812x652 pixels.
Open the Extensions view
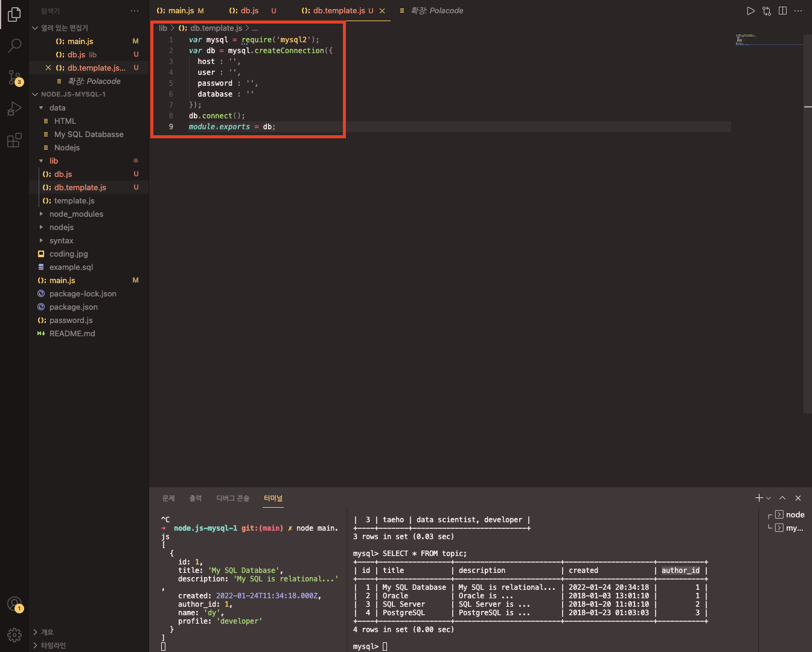[14, 141]
